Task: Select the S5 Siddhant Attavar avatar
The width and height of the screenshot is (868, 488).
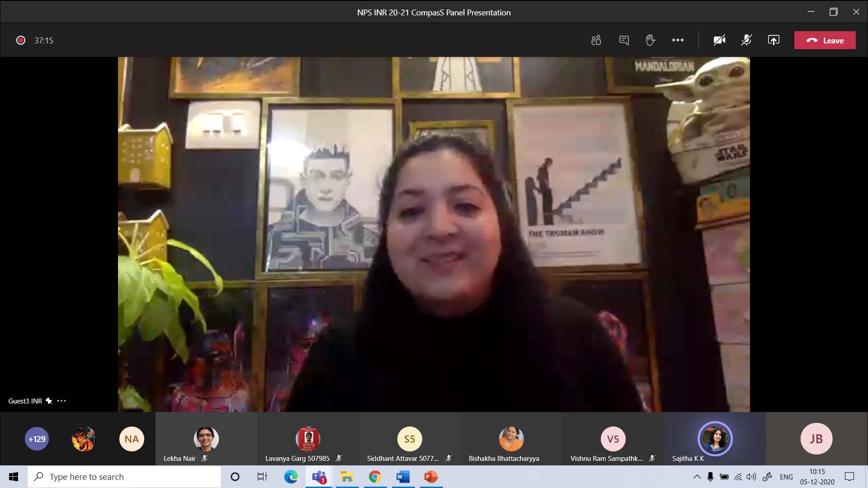Action: [410, 439]
